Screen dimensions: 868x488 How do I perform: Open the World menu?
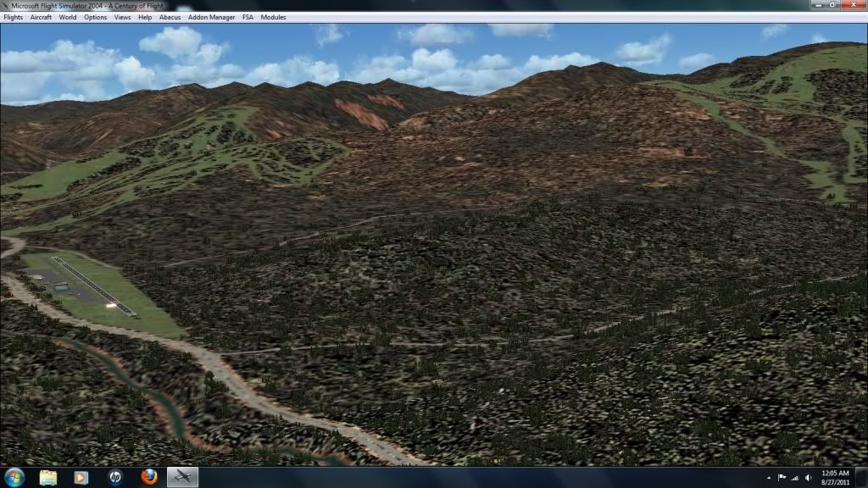(68, 17)
